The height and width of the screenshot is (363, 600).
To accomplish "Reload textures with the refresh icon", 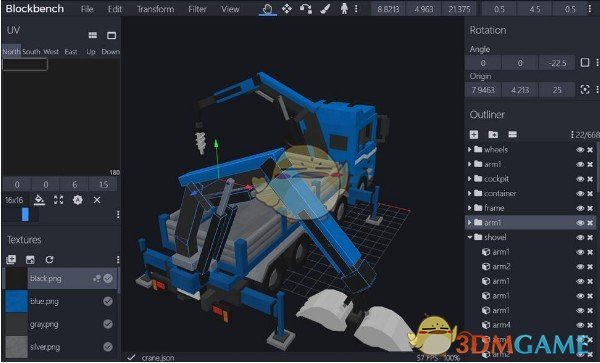I will [49, 260].
